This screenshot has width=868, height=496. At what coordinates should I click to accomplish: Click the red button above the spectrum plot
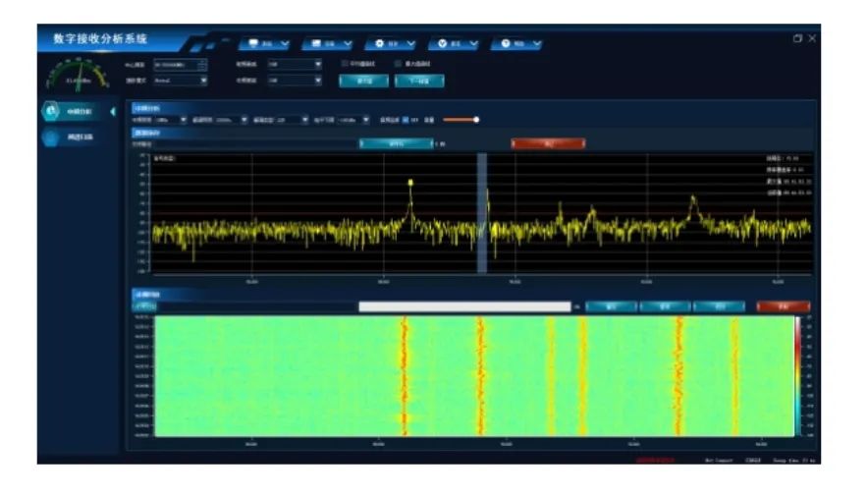(548, 143)
